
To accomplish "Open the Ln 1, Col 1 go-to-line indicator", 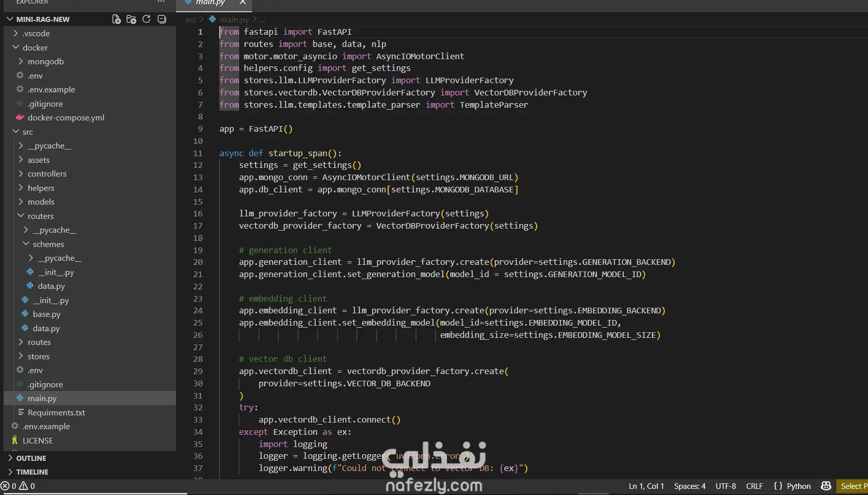I will click(x=646, y=486).
